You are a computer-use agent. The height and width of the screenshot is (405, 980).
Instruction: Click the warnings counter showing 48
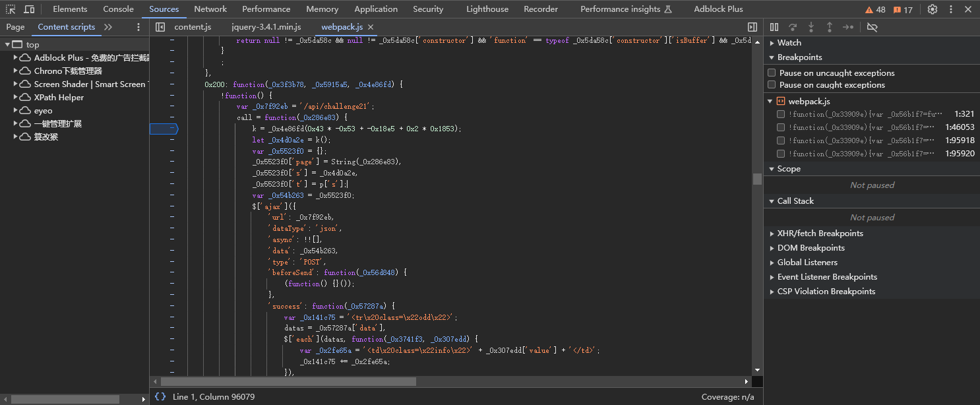875,9
